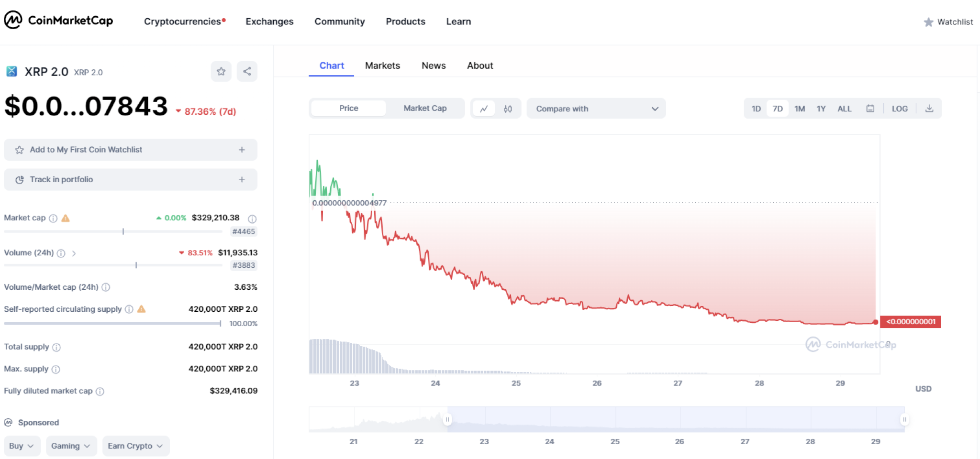The height and width of the screenshot is (459, 980).
Task: Click the Market cap warning triangle icon
Action: pyautogui.click(x=66, y=218)
